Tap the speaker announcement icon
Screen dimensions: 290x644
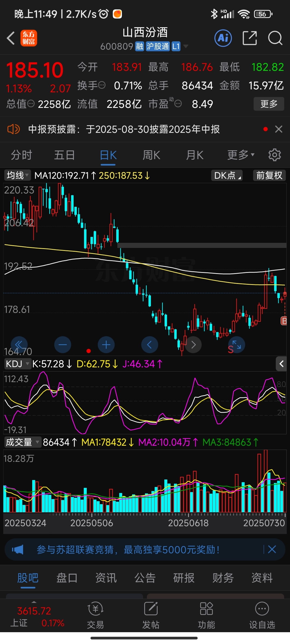[x=13, y=129]
